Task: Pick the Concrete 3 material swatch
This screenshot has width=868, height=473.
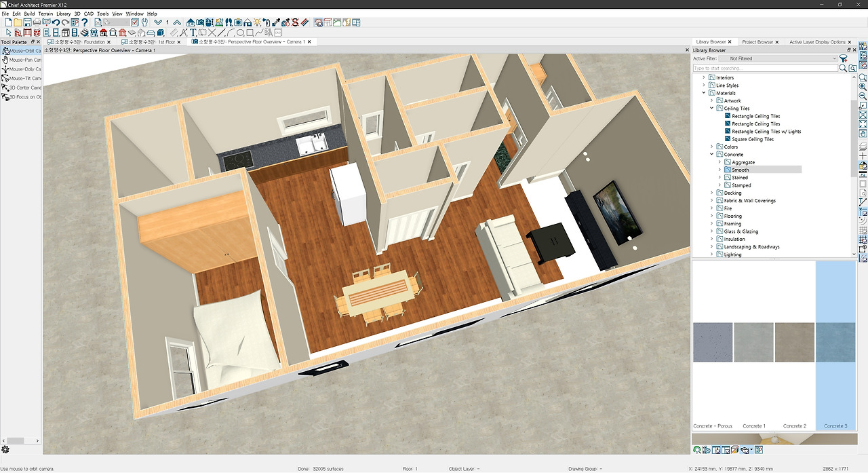Action: coord(835,342)
